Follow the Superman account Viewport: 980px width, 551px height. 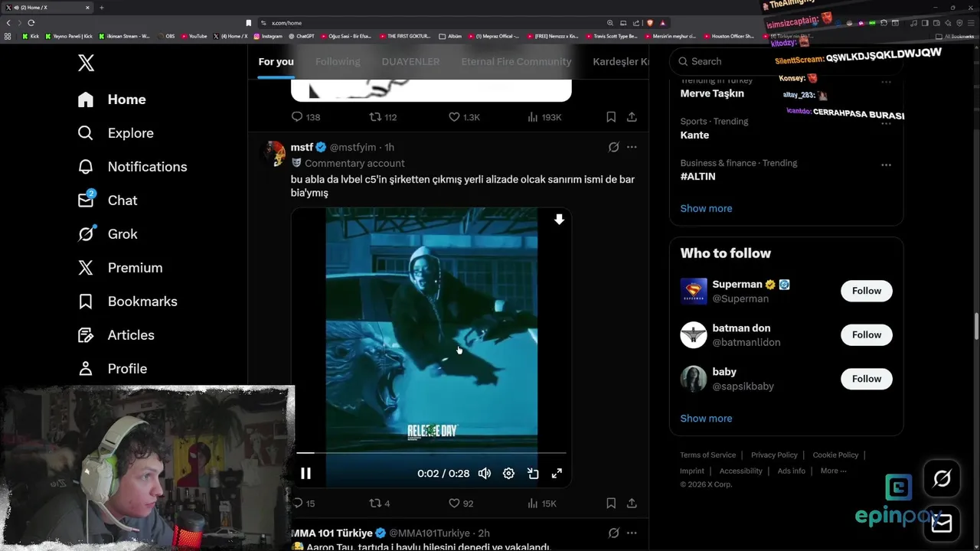pos(867,291)
